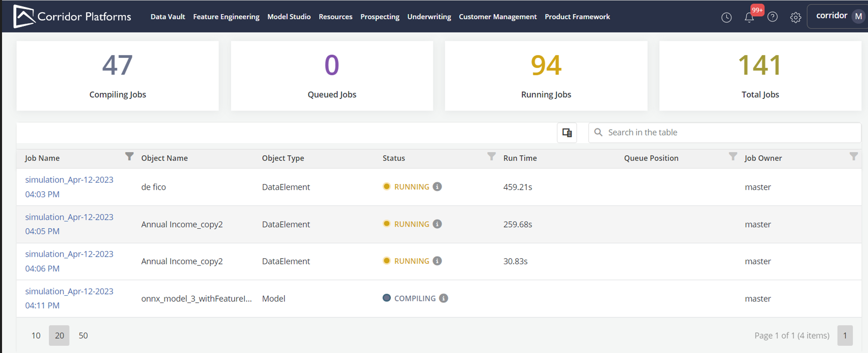The width and height of the screenshot is (868, 353).
Task: Set page size to 50 rows
Action: [x=83, y=336]
